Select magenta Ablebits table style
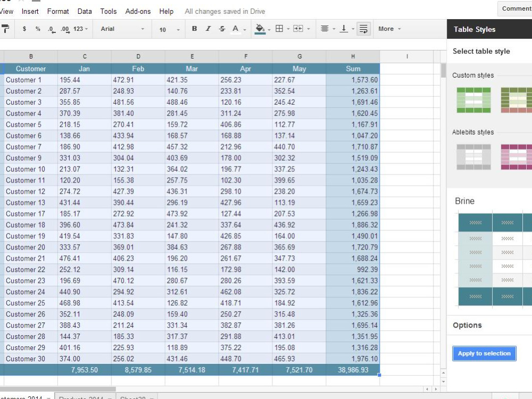Screen dimensions: 532x399 (x=517, y=157)
